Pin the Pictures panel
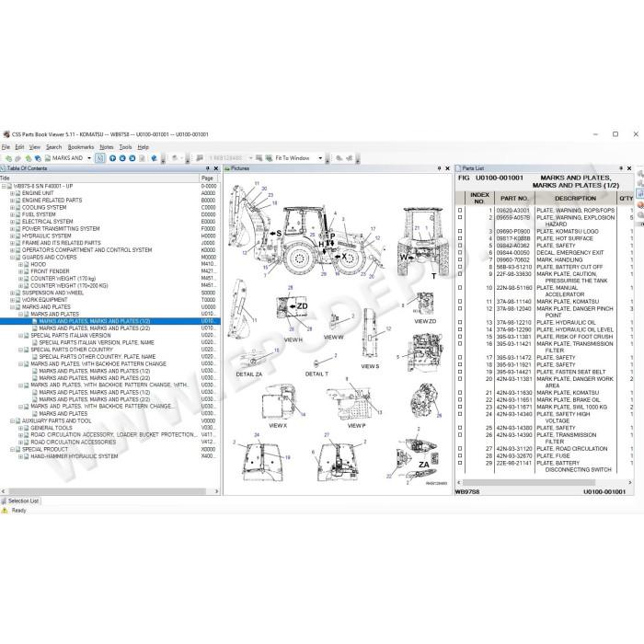This screenshot has height=644, width=644. (439, 168)
